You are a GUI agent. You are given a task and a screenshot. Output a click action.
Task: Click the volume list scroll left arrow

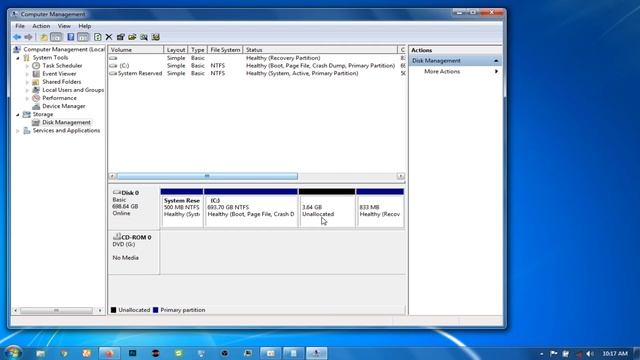[112, 176]
